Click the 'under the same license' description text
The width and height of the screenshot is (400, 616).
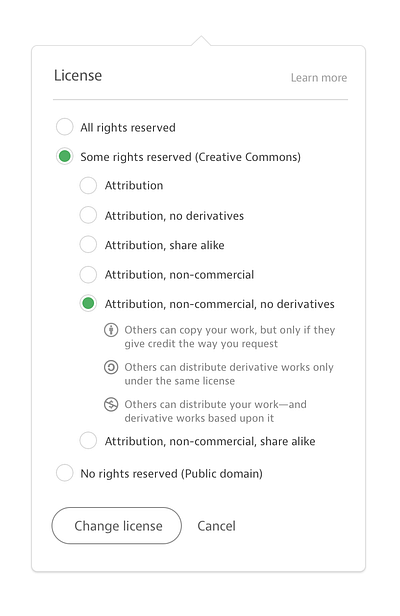[180, 381]
